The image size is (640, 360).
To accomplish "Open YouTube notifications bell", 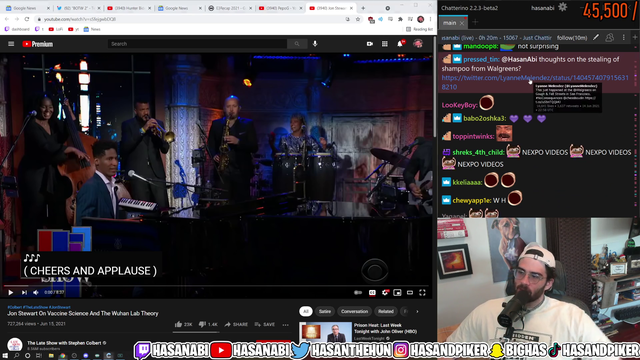I will [x=400, y=43].
